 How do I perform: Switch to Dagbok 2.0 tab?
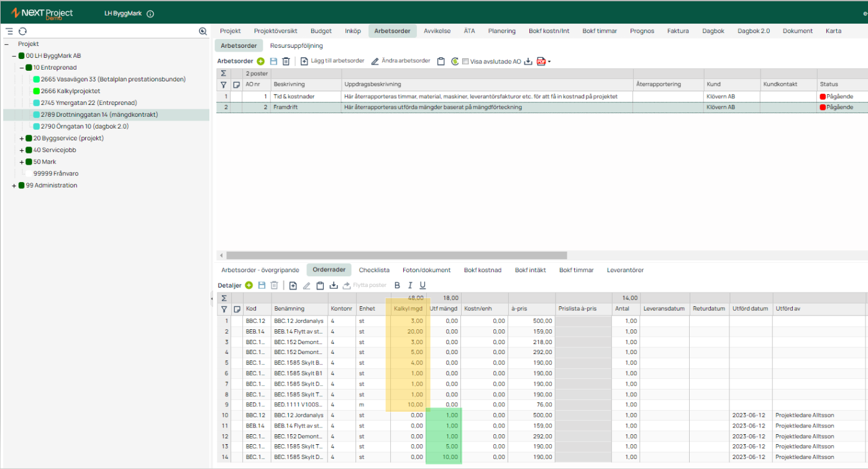(x=754, y=31)
